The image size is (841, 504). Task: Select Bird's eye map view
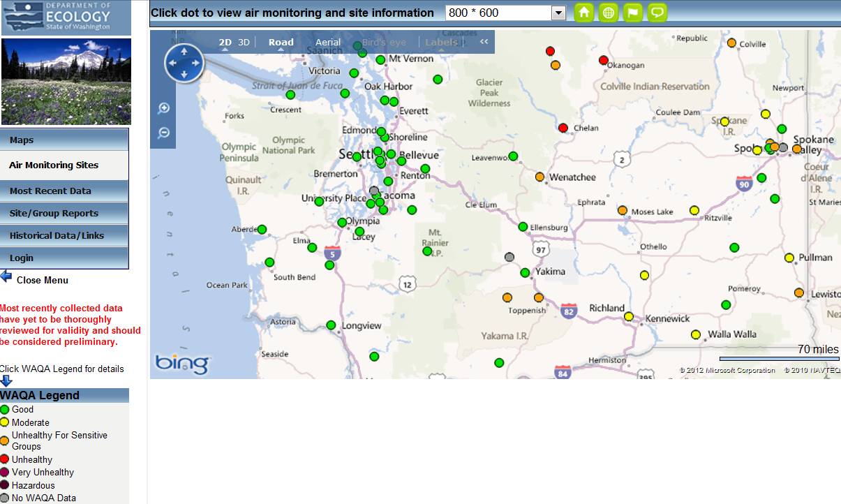click(x=384, y=43)
